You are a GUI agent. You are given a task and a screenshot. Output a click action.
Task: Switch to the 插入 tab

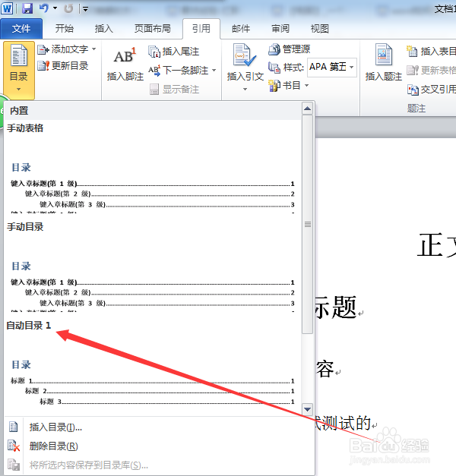click(103, 29)
